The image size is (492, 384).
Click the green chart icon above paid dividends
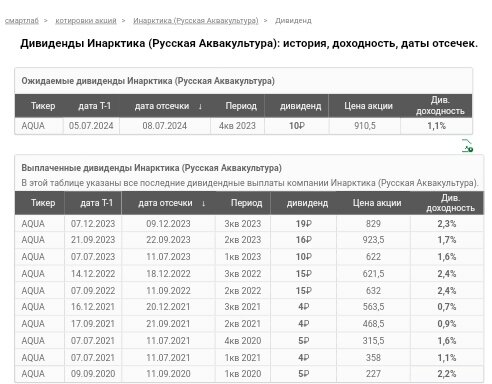(468, 146)
